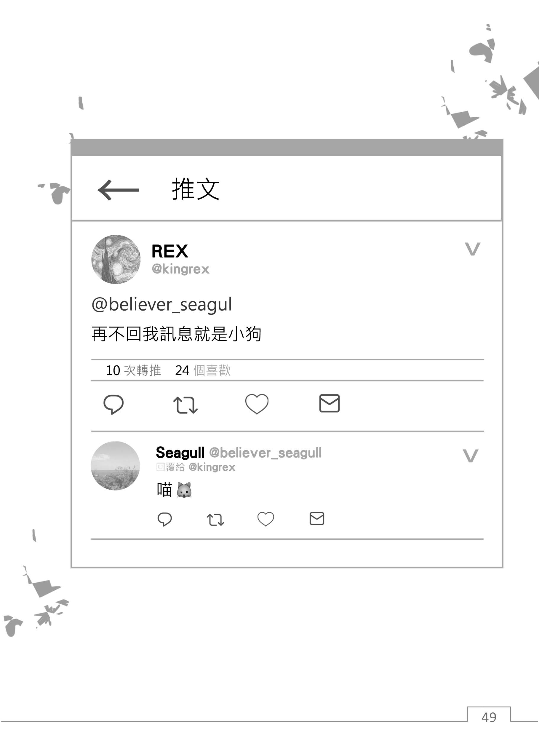
Task: Reply to Seagull's tweet
Action: coord(165,520)
